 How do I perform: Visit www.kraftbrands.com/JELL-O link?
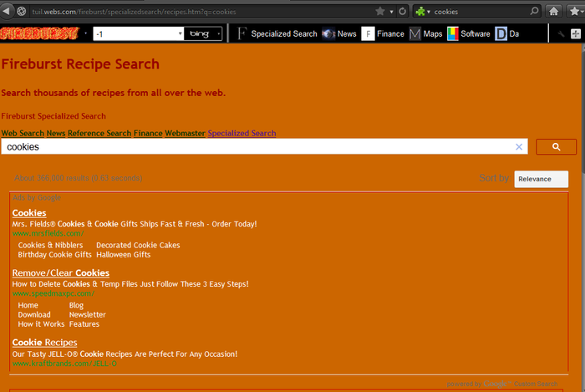point(64,364)
